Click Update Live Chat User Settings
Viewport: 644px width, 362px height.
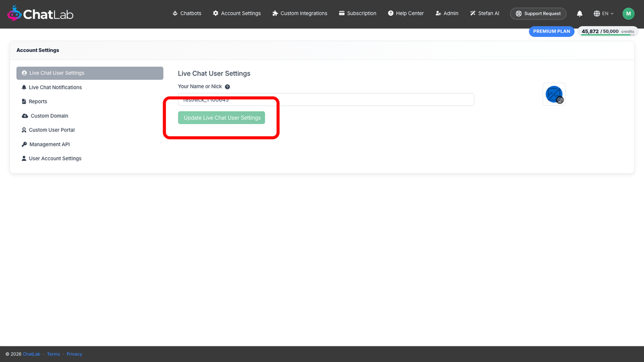tap(222, 118)
